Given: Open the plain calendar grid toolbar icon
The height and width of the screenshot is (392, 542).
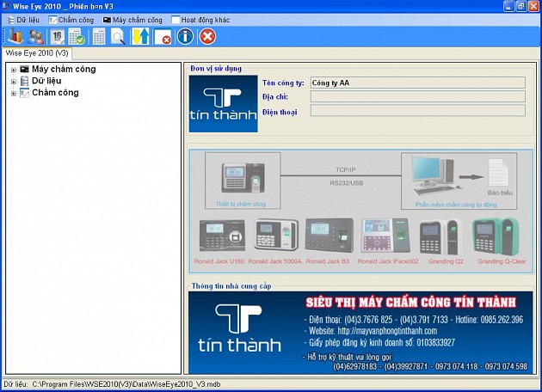Looking at the screenshot, I should 99,37.
